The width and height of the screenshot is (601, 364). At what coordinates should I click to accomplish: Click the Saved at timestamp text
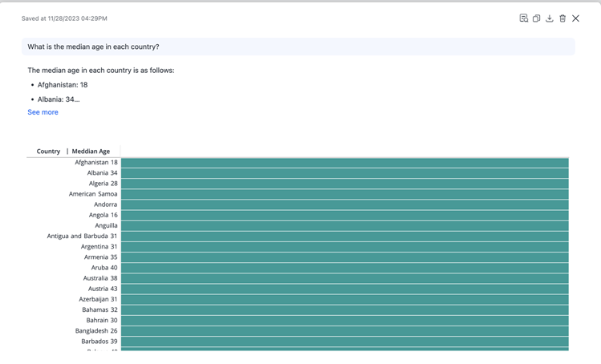[x=64, y=18]
